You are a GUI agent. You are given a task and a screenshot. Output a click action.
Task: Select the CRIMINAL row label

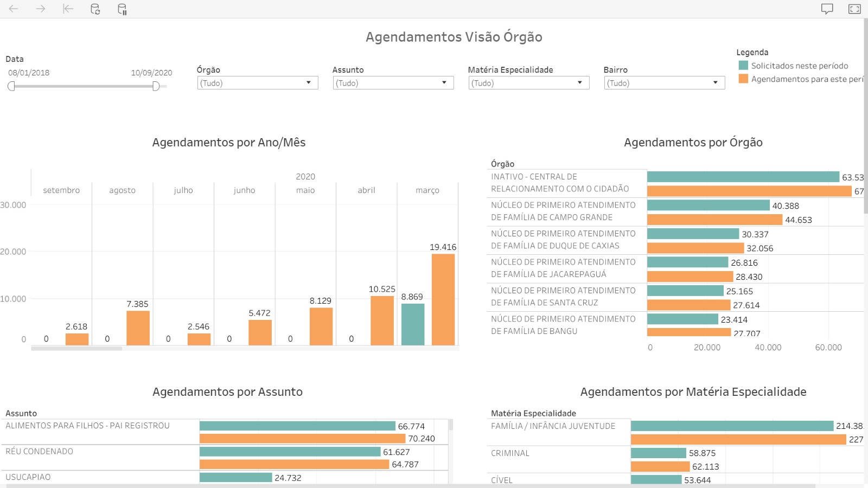tap(510, 453)
